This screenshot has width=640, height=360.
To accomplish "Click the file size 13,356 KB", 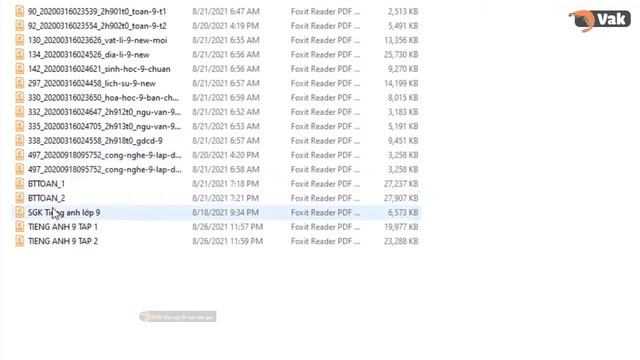I will [401, 40].
